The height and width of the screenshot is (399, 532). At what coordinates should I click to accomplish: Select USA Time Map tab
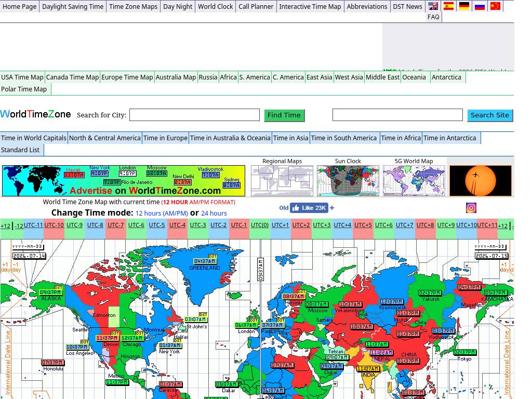click(x=22, y=77)
